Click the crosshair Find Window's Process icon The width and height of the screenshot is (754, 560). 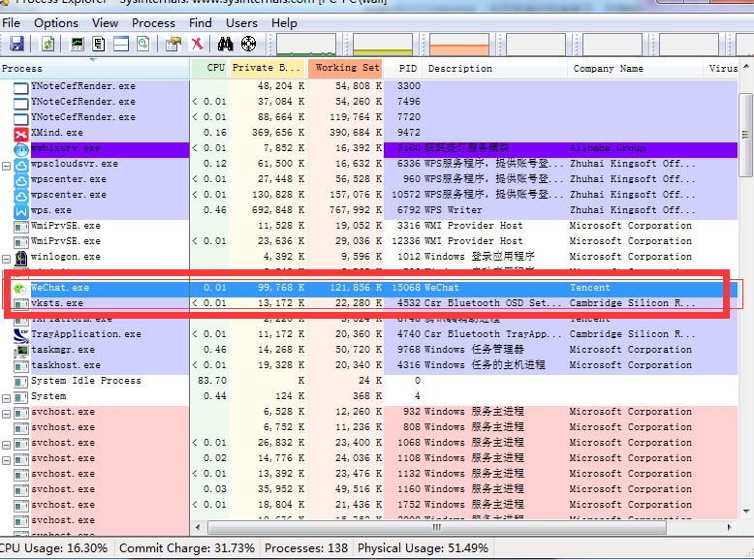coord(248,45)
